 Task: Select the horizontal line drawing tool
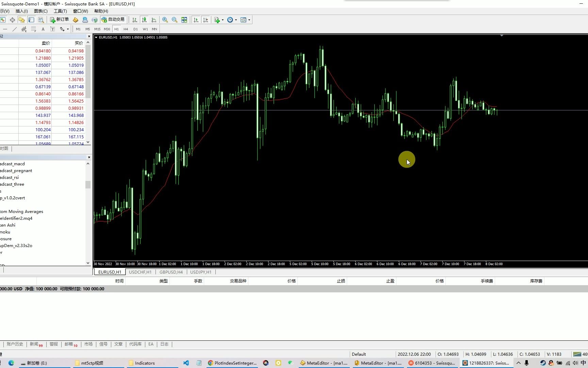pos(5,29)
